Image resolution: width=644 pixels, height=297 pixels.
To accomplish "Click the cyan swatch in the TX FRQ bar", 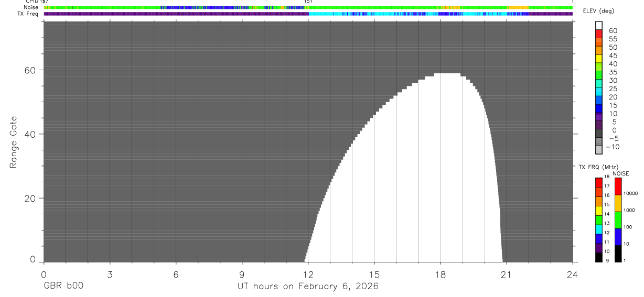I will (599, 229).
